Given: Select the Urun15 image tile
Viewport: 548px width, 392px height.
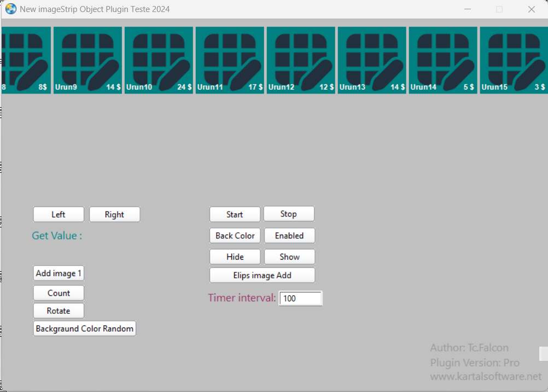Looking at the screenshot, I should (x=514, y=60).
